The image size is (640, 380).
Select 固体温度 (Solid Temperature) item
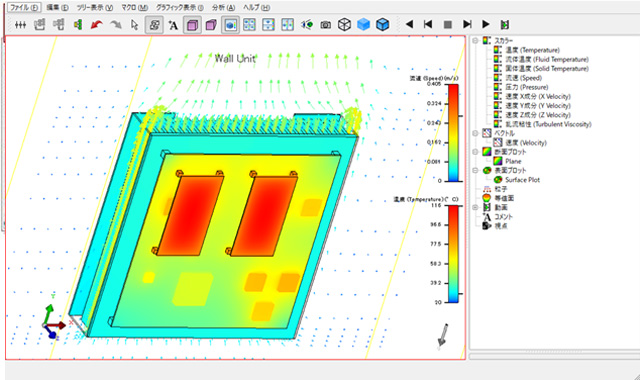click(547, 69)
